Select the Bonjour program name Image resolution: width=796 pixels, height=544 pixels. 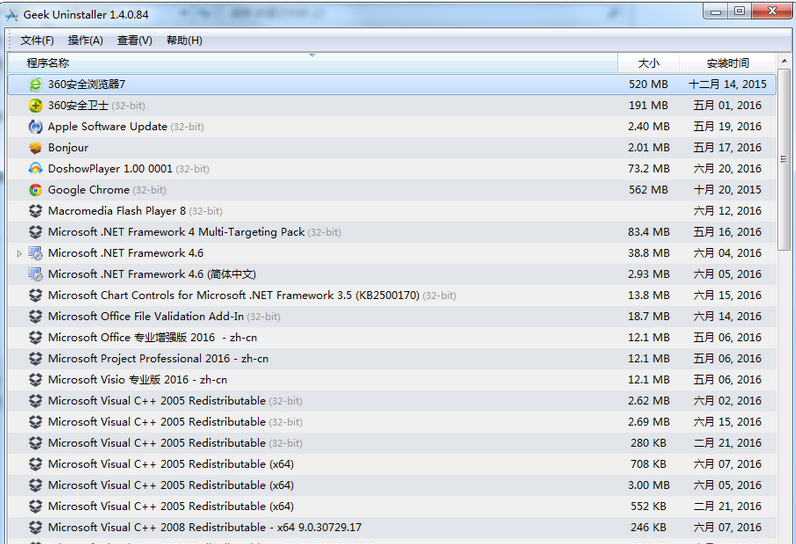point(68,148)
